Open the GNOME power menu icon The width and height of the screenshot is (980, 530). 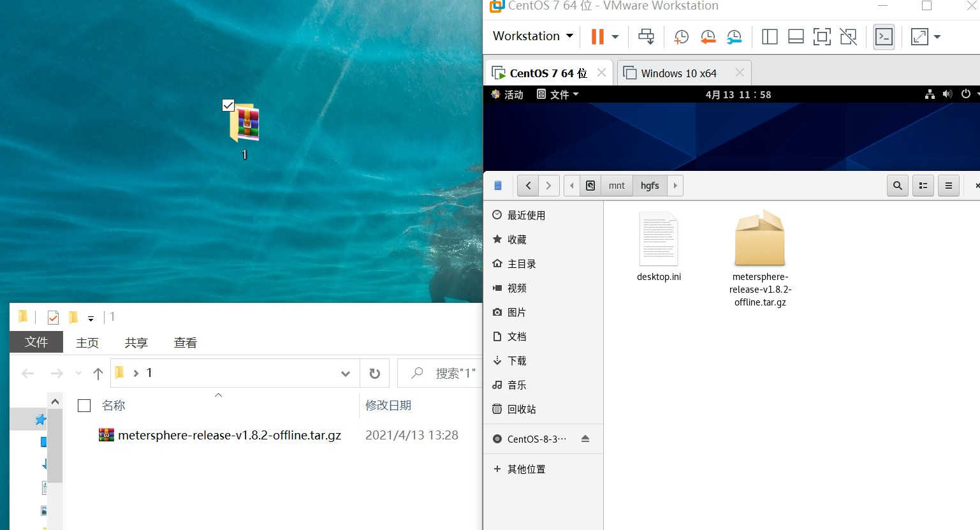click(965, 94)
